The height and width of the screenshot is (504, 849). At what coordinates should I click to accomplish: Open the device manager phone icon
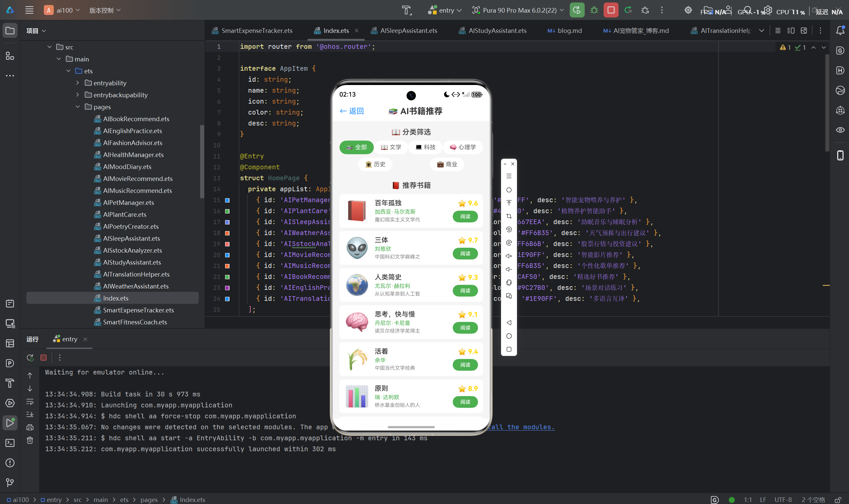(840, 155)
